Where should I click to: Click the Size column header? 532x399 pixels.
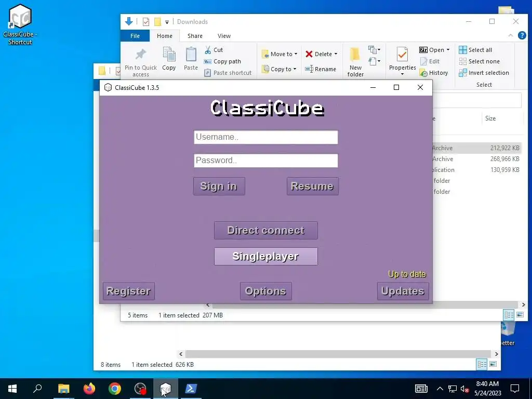coord(502,118)
